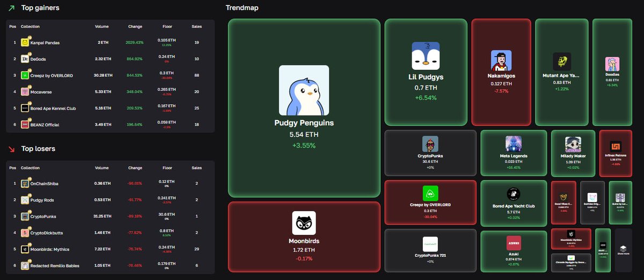Open the Good Vibes tile in Trendmap

pyautogui.click(x=563, y=202)
